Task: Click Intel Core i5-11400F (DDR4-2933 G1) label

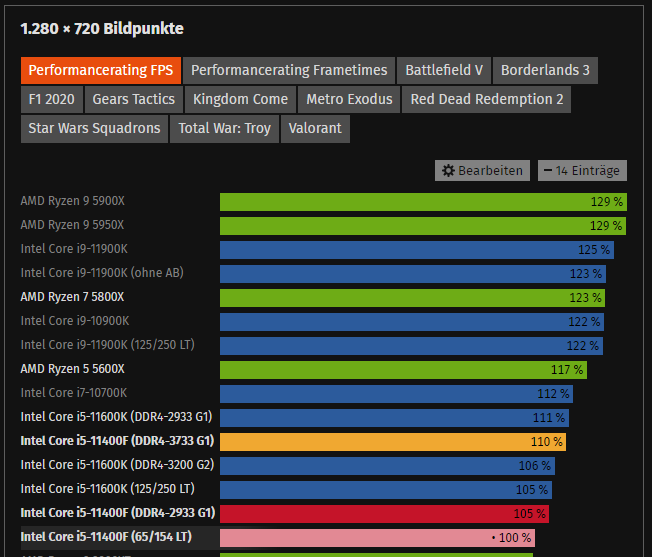Action: click(x=118, y=513)
